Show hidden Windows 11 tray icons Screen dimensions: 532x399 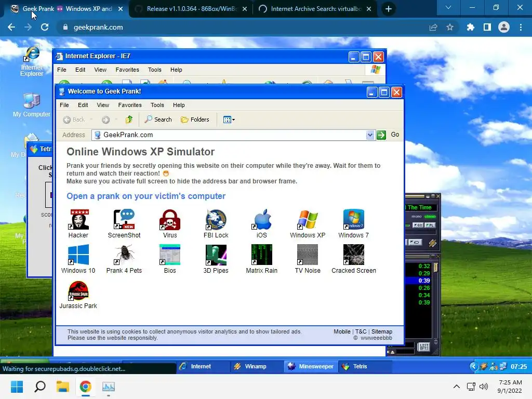tap(457, 387)
